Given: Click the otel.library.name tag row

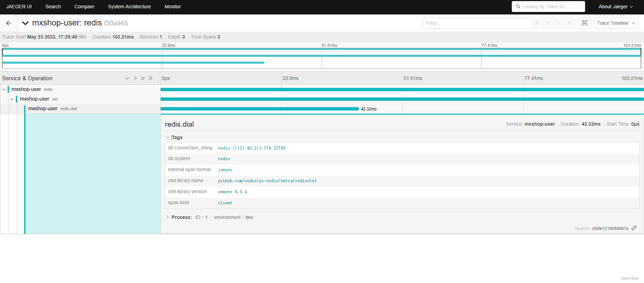Looking at the screenshot, I should coord(402,181).
